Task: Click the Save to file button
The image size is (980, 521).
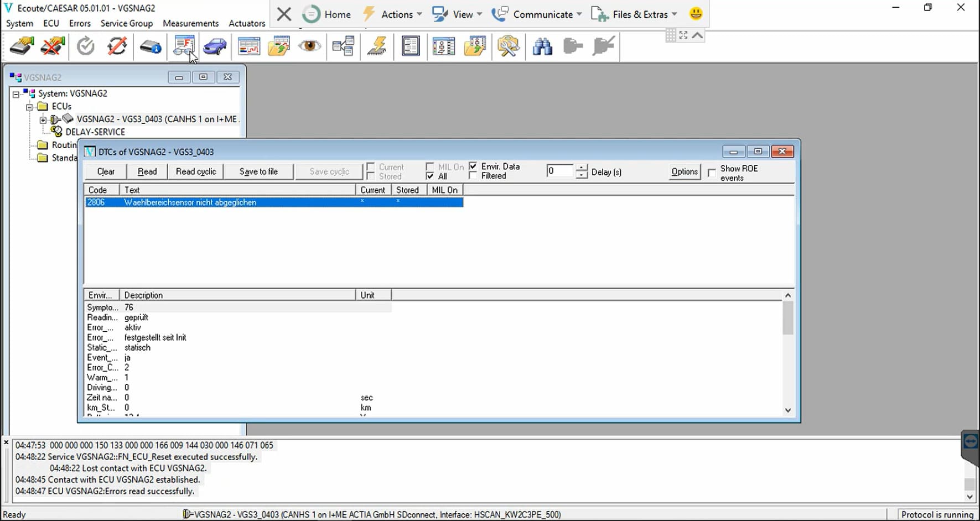Action: pos(258,171)
